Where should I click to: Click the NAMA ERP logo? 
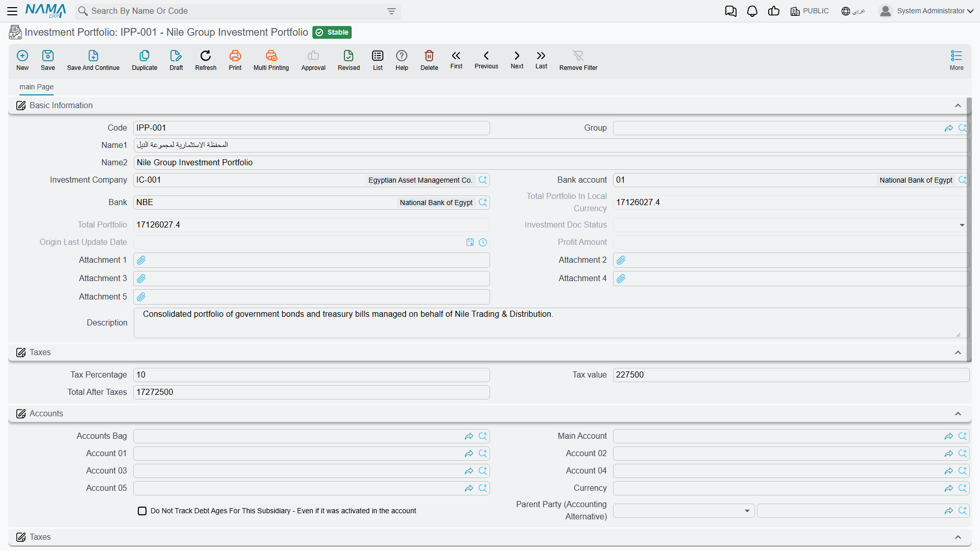45,11
